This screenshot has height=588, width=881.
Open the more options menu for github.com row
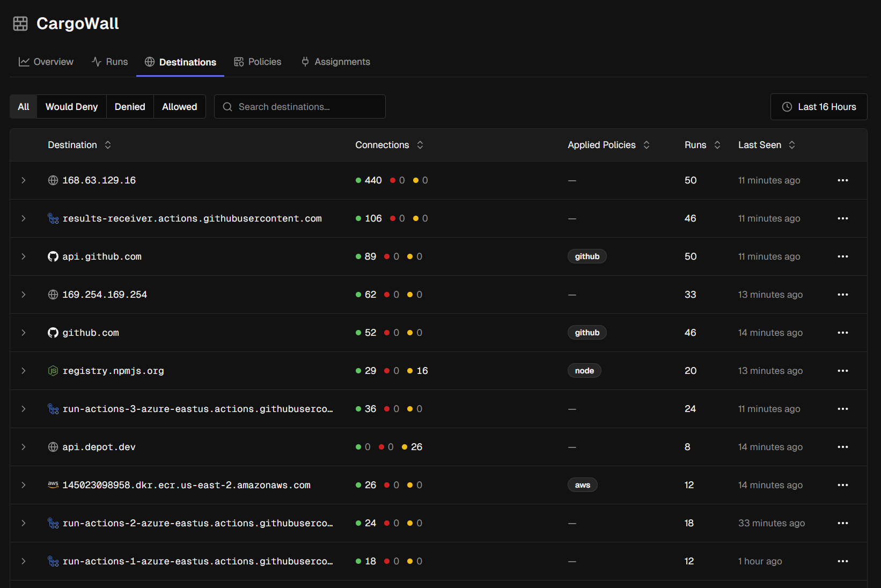coord(842,333)
